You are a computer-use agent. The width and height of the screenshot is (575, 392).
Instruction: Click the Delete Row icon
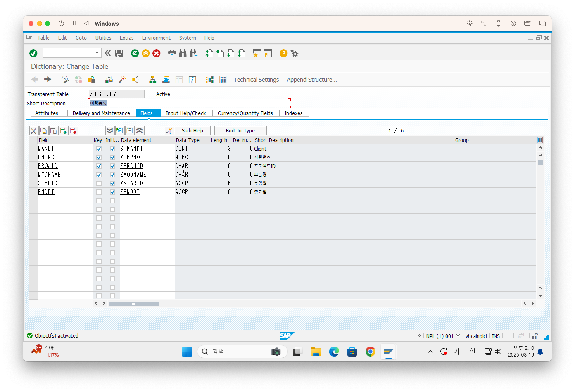[73, 131]
